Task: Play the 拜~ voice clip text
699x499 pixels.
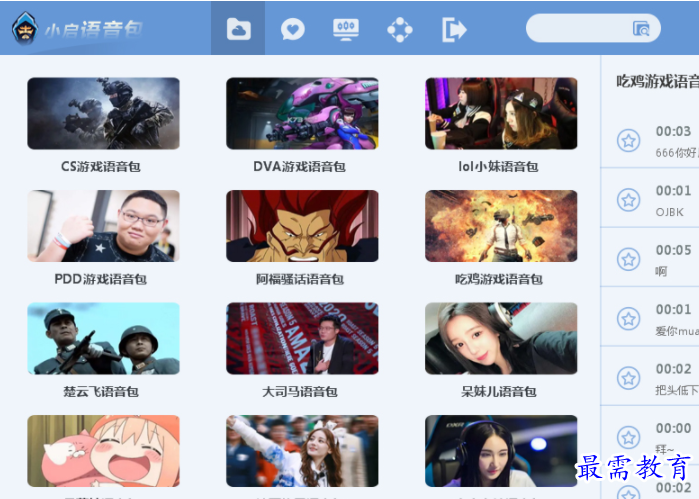Action: pos(665,450)
